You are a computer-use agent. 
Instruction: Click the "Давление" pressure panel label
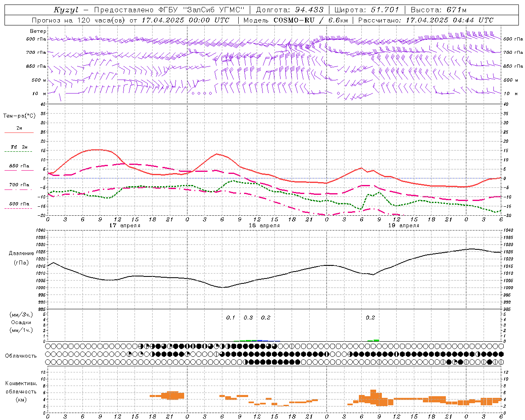click(21, 253)
